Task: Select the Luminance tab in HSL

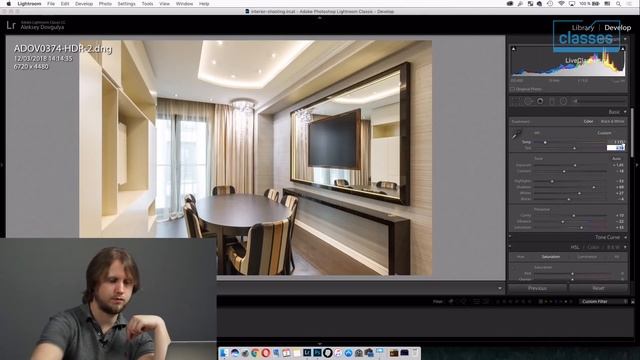Action: click(587, 257)
